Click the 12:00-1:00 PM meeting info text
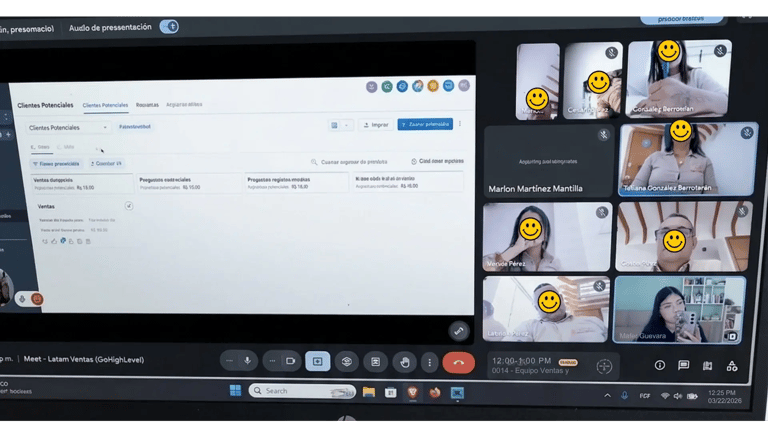768x431 pixels. pos(522,360)
